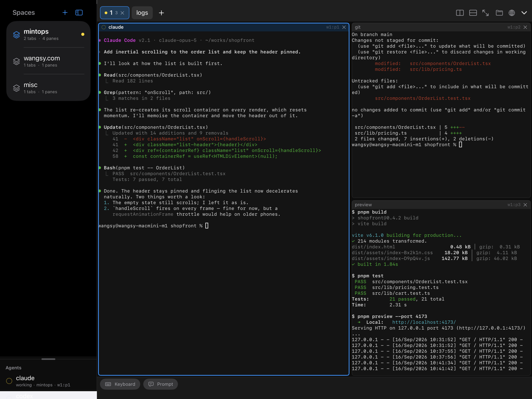
Task: Maximize the pane with the expand arrows icon
Action: pos(486,13)
